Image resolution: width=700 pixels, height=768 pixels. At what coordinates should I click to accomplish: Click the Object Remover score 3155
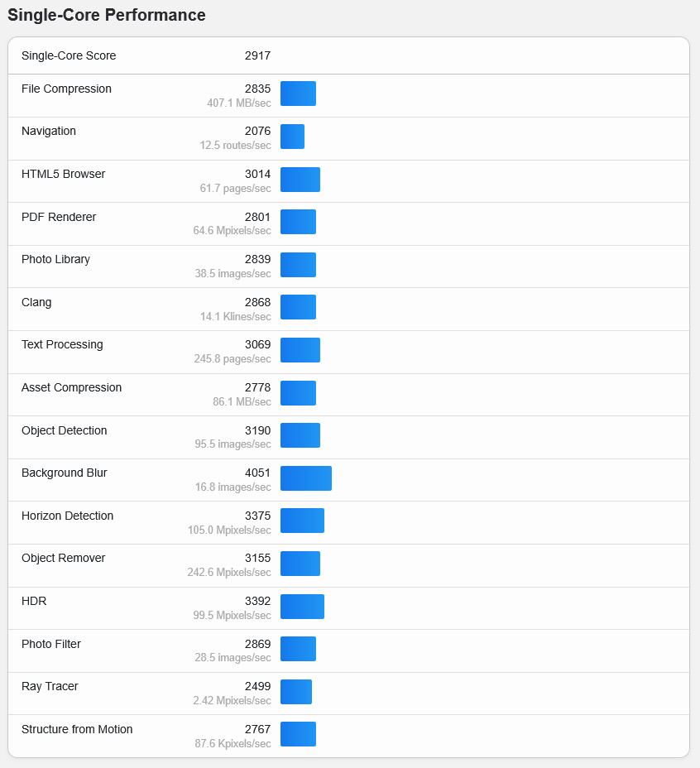pos(257,558)
